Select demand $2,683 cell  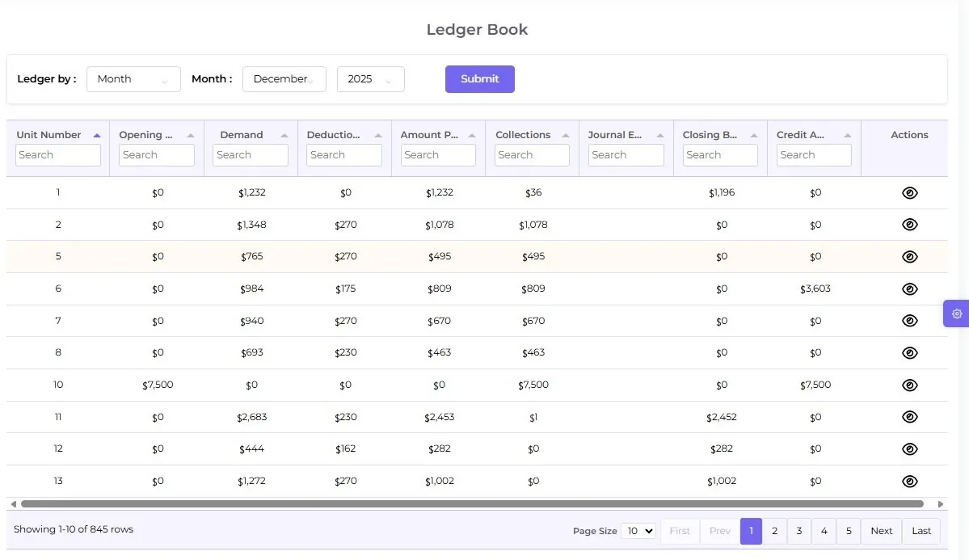click(251, 417)
